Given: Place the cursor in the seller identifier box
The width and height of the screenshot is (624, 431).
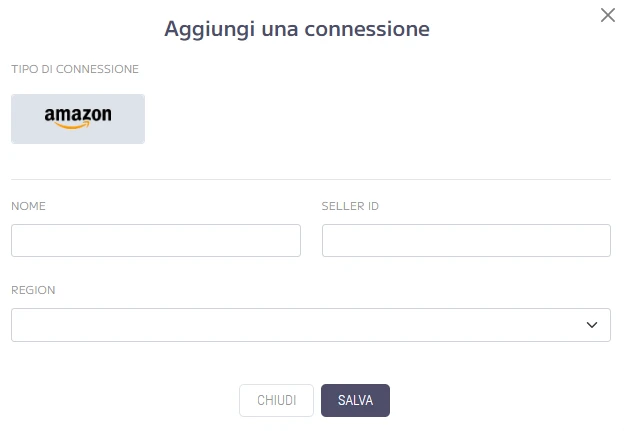Looking at the screenshot, I should pyautogui.click(x=466, y=240).
